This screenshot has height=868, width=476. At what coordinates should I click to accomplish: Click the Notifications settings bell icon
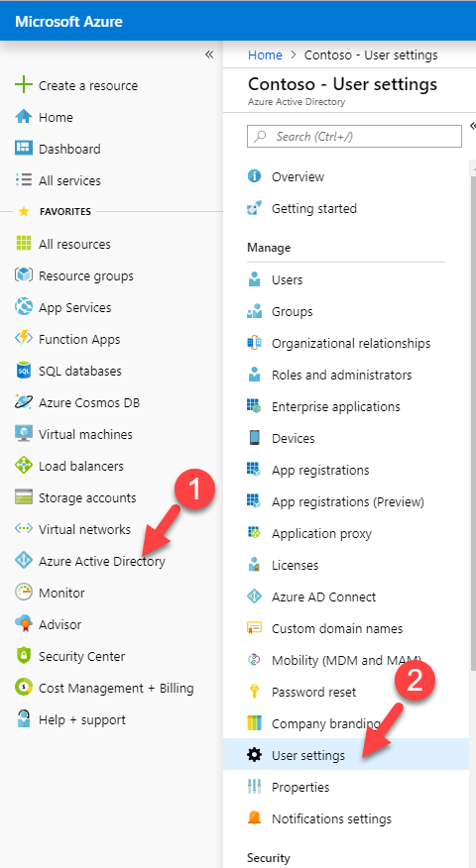click(x=254, y=818)
